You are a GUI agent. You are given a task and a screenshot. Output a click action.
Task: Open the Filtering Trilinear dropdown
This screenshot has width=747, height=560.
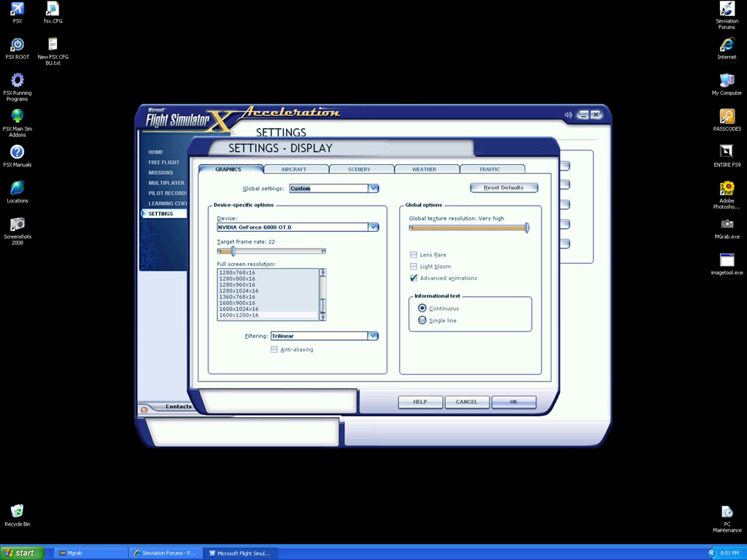[x=373, y=335]
